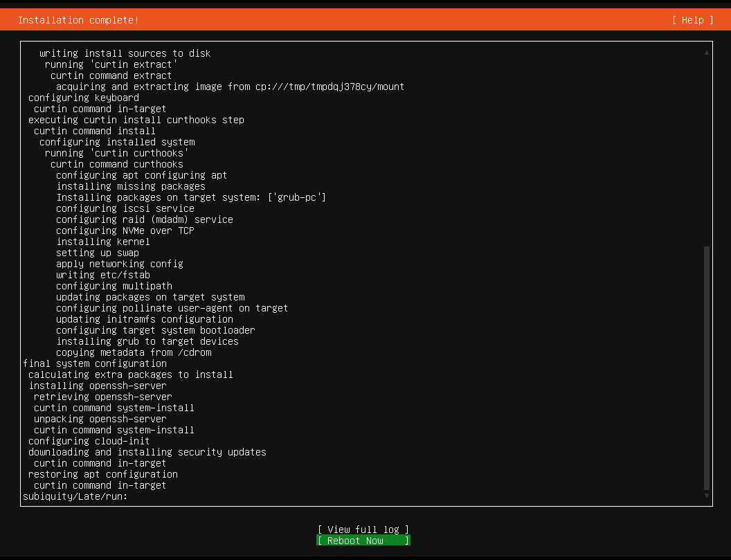
Task: Open the Help menu in header
Action: pyautogui.click(x=692, y=20)
